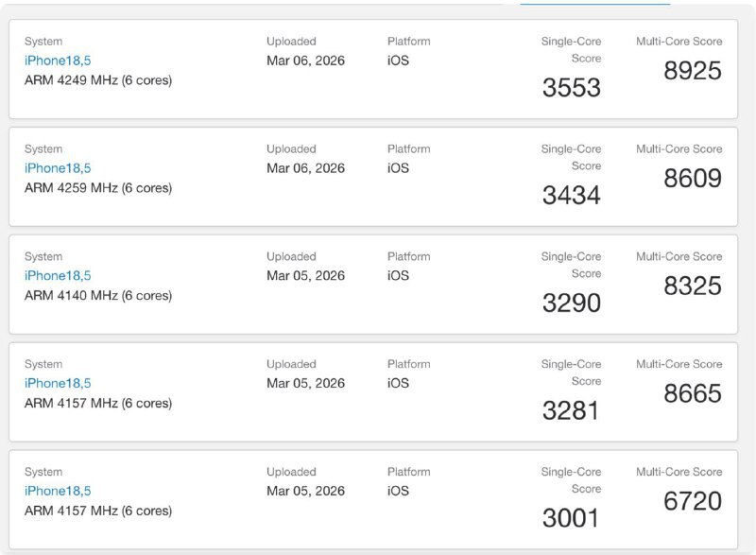Viewport: 756px width, 555px height.
Task: Click Mar 06, 2026 date in first result
Action: tap(305, 61)
